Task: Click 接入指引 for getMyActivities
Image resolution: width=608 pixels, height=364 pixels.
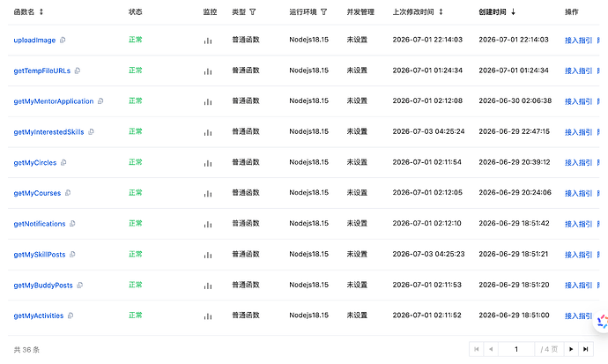Action: [578, 316]
